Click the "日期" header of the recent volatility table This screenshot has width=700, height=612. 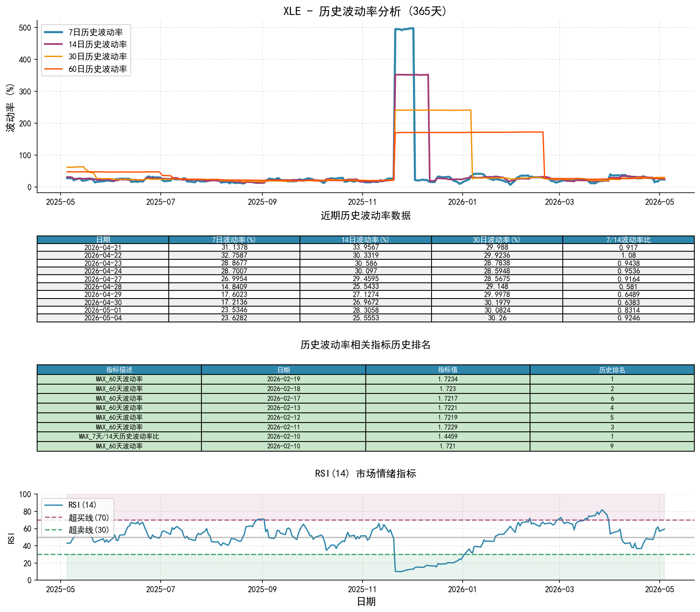(103, 240)
